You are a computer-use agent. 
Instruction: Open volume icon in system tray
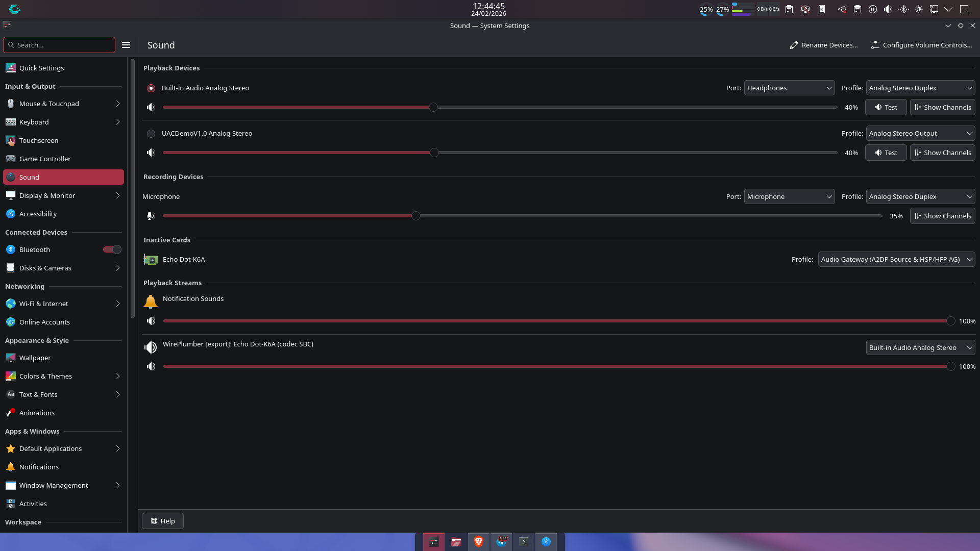point(888,9)
